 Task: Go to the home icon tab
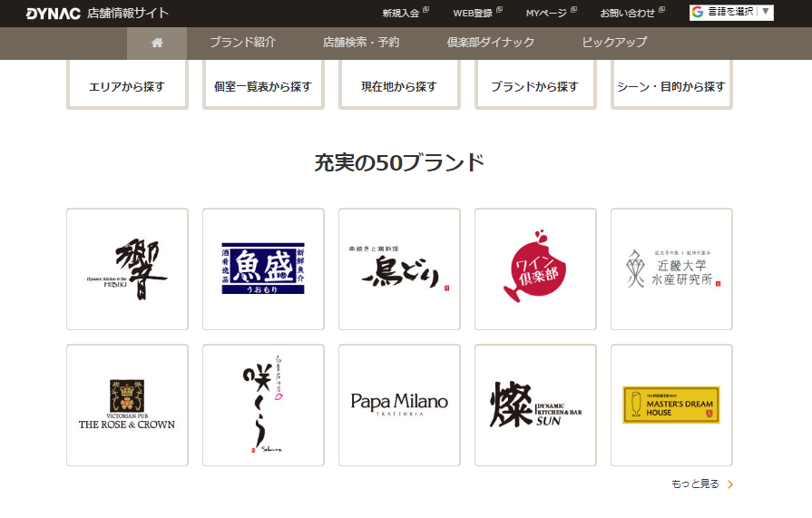click(157, 43)
